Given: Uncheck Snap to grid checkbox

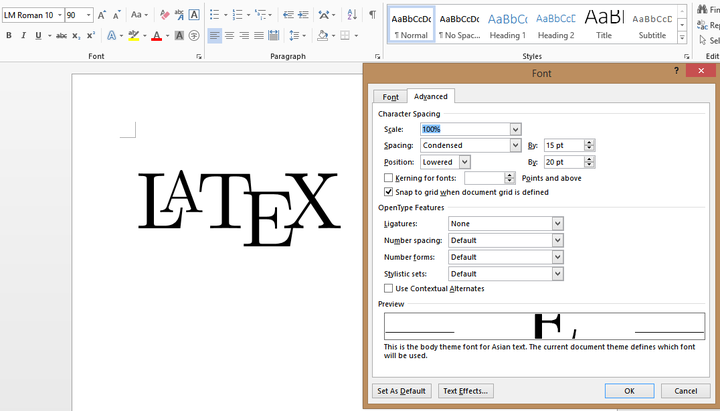Looking at the screenshot, I should (x=388, y=192).
